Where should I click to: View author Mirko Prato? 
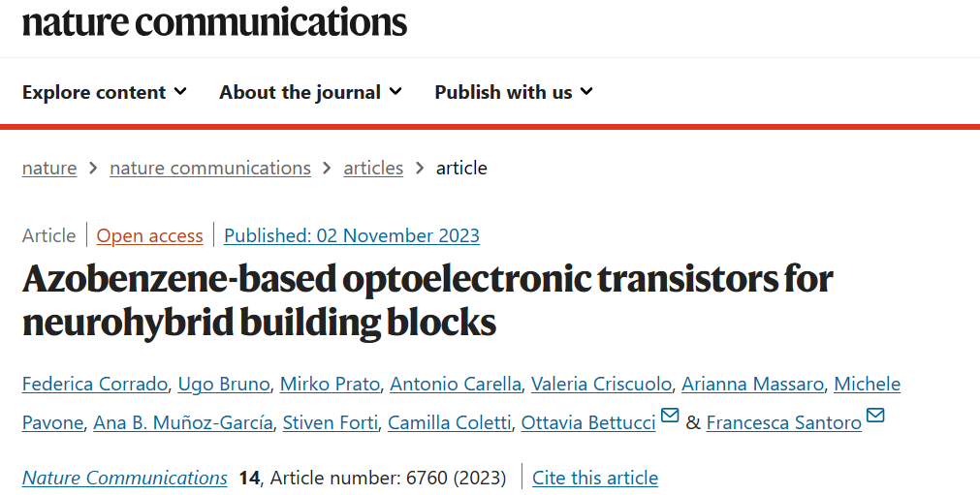tap(330, 384)
